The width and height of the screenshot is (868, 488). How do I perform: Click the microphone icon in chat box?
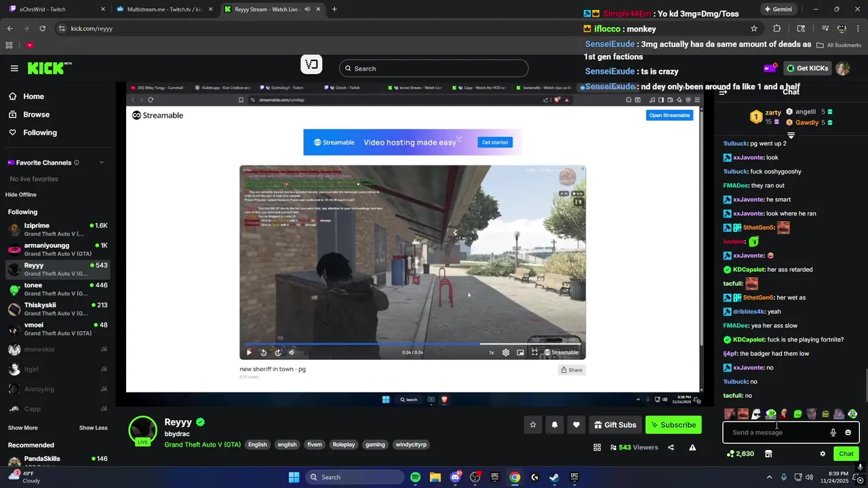(x=833, y=432)
